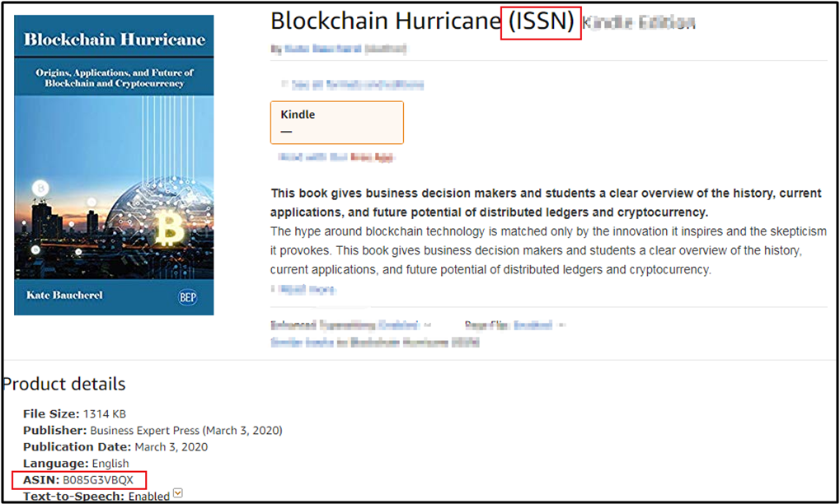The width and height of the screenshot is (840, 504).
Task: Click the Blockchain Hurricane page title
Action: pos(384,21)
